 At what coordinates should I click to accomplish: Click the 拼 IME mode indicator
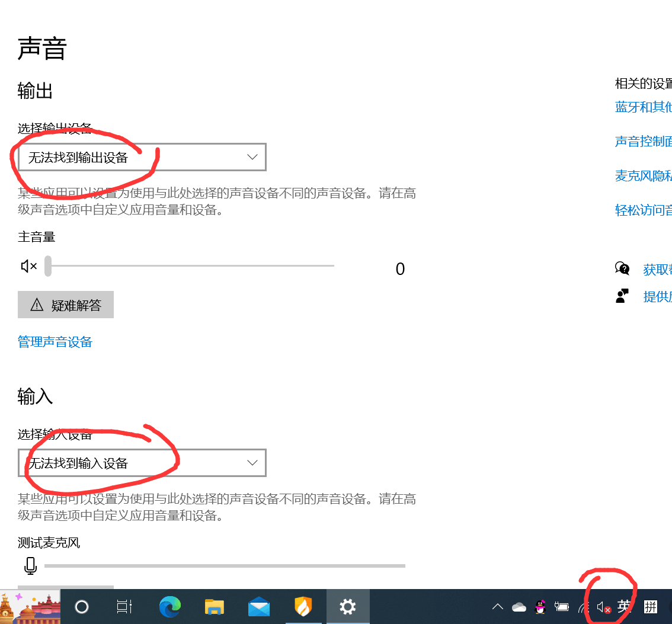[651, 607]
